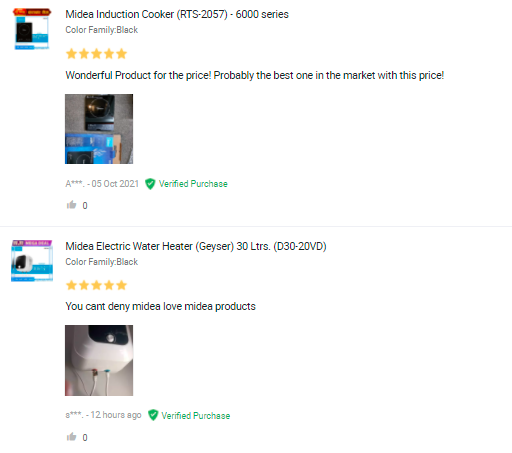
Task: Click the Verified Purchase text on the cooker review
Action: 193,184
